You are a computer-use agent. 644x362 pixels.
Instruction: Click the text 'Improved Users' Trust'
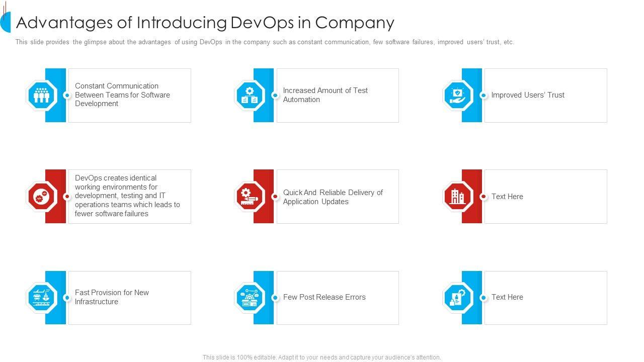pos(528,95)
